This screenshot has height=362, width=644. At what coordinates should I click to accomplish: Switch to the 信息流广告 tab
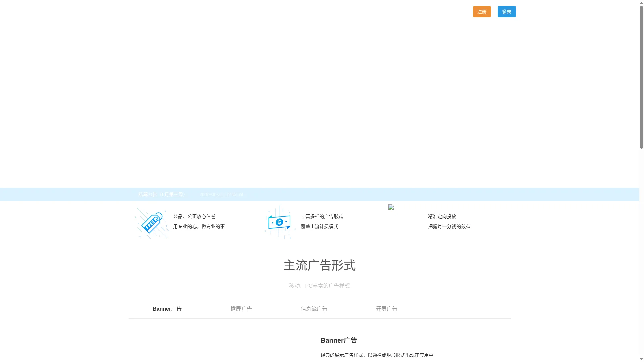(x=314, y=309)
